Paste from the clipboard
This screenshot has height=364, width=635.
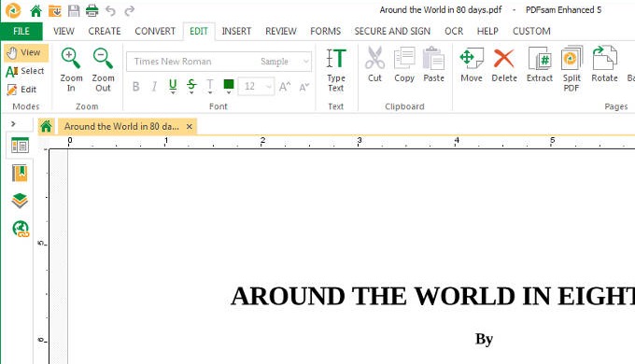(433, 64)
